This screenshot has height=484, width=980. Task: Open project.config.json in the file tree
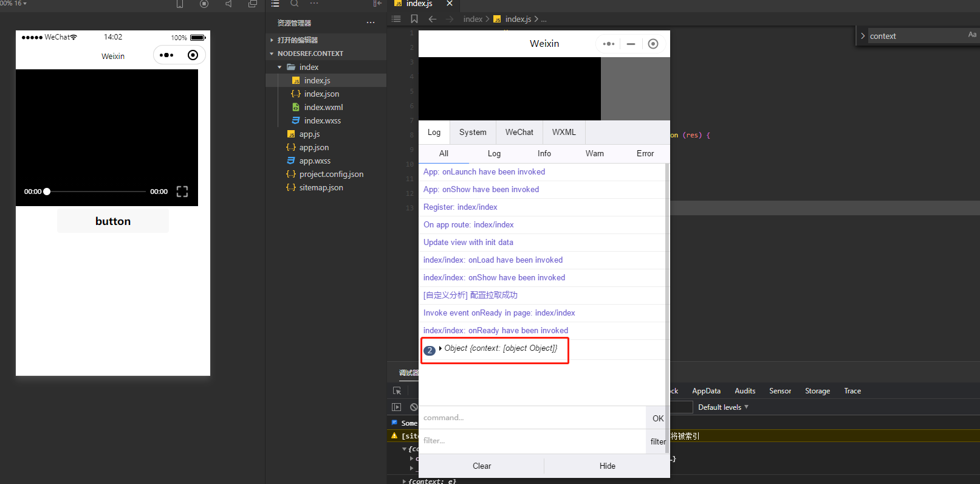tap(331, 174)
